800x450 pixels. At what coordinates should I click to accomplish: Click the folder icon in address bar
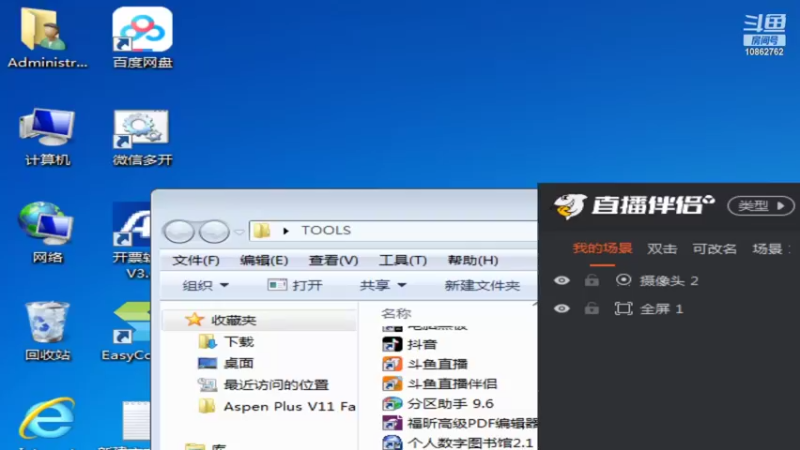[x=262, y=231]
